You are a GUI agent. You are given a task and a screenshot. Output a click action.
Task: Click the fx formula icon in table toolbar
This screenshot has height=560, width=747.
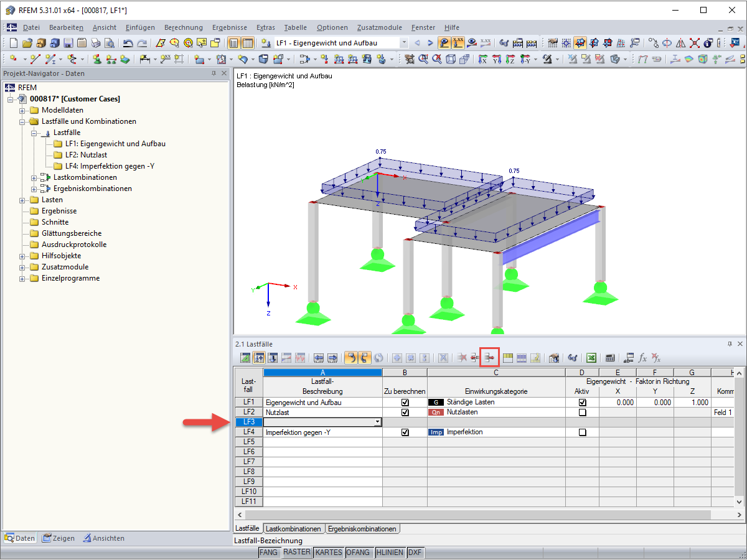click(x=643, y=358)
